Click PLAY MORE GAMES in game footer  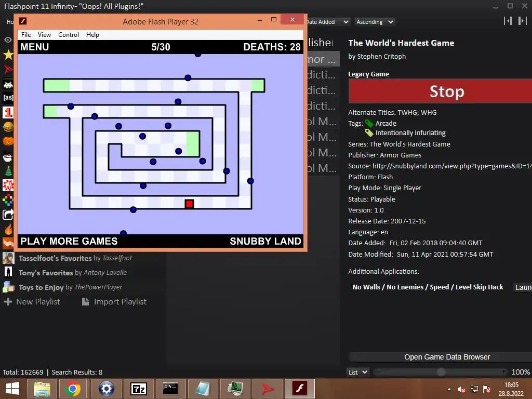pos(69,241)
